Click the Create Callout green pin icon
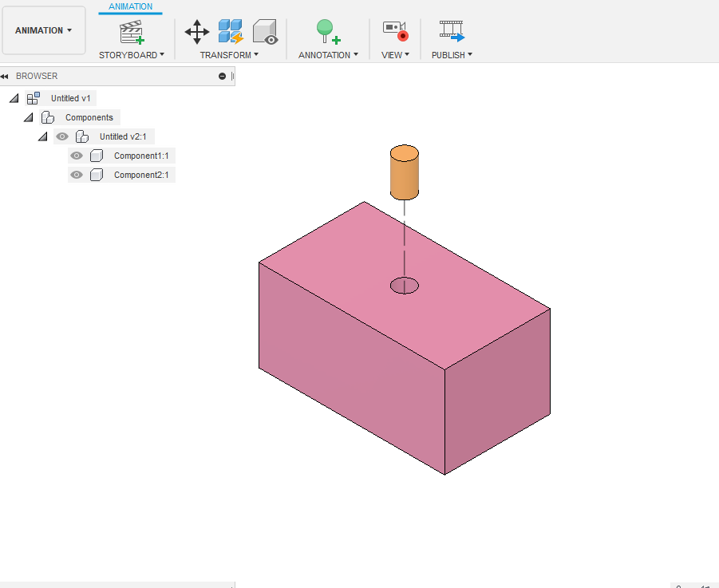 pos(328,32)
